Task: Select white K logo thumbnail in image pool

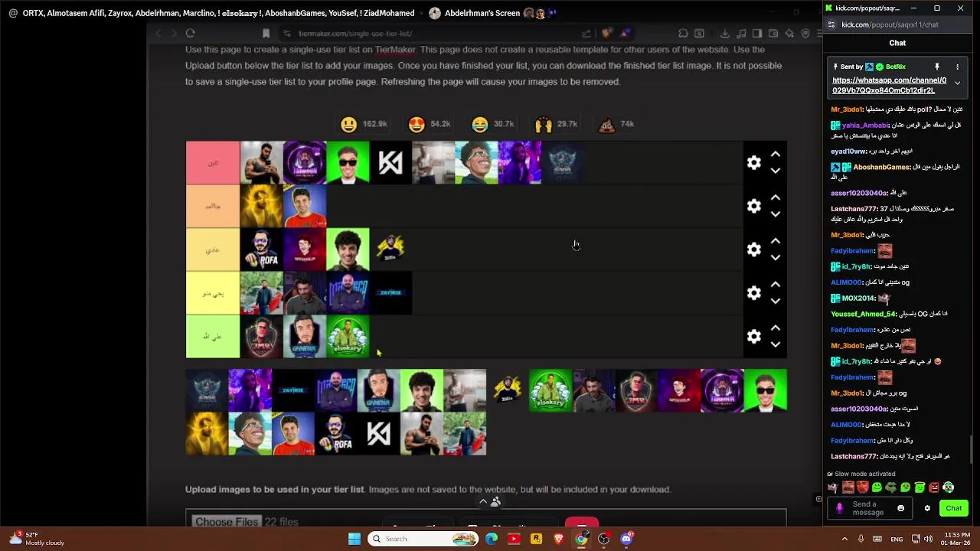Action: 379,434
